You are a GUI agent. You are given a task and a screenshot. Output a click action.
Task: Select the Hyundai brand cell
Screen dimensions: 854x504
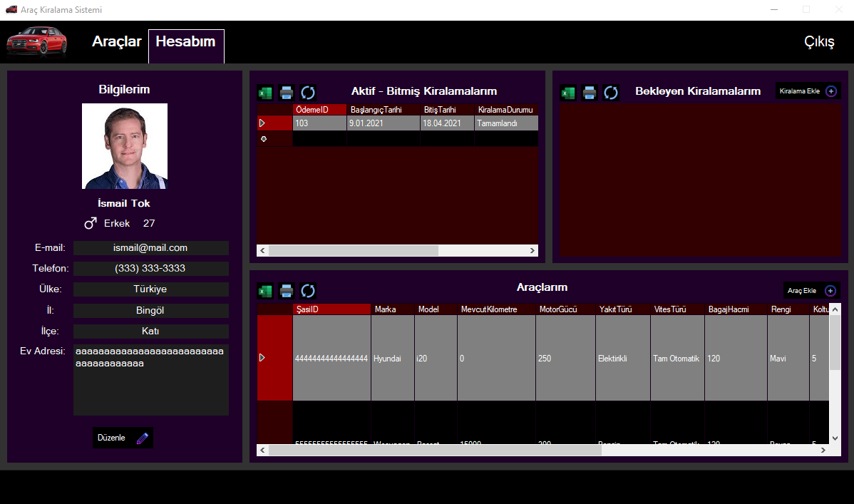pos(393,358)
